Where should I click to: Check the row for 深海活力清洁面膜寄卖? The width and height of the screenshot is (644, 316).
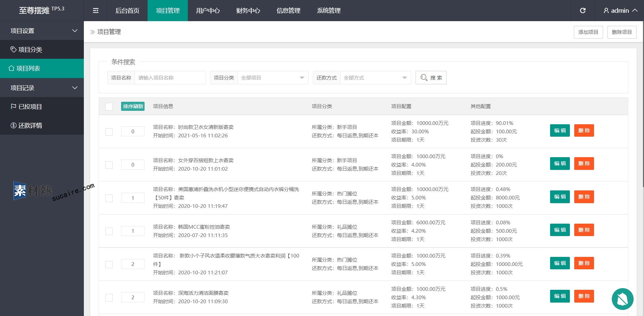pyautogui.click(x=109, y=298)
